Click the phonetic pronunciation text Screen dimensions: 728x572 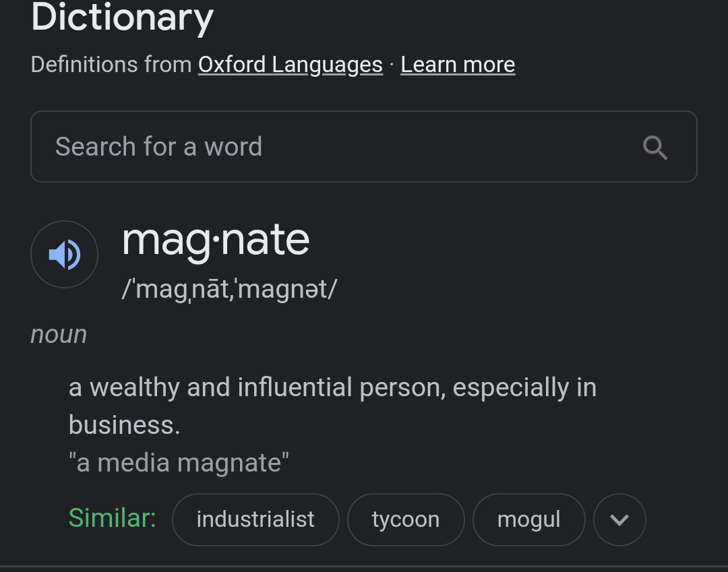click(x=229, y=289)
